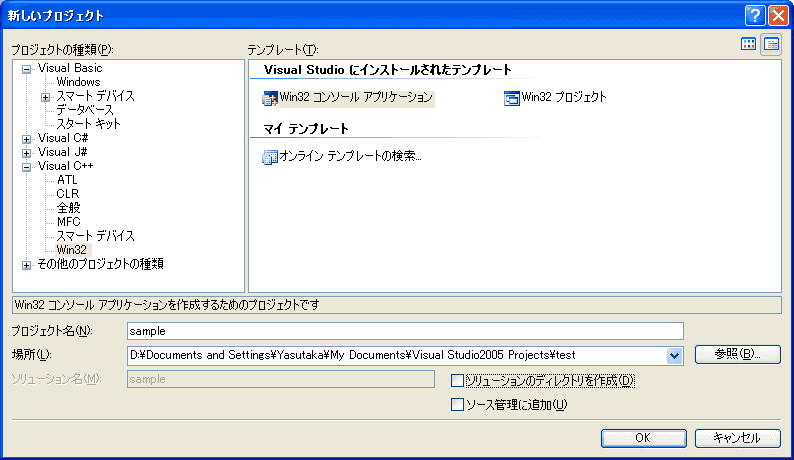Select スマート デバイス label under Visual Basic
This screenshot has width=794, height=460.
tap(95, 96)
